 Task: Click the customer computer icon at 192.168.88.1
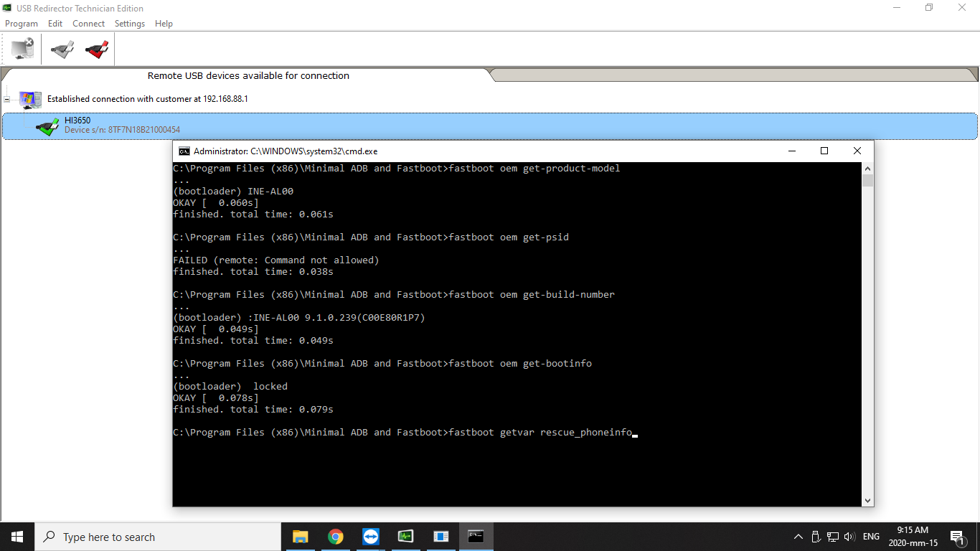[30, 99]
